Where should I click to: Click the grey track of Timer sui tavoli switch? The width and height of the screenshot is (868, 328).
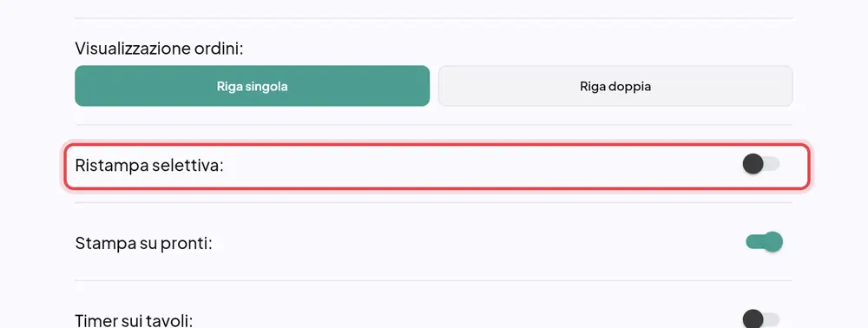point(772,319)
